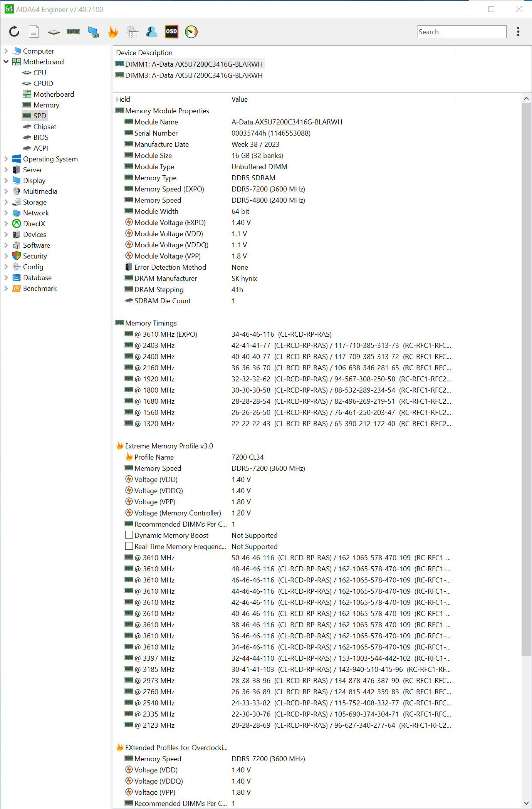The height and width of the screenshot is (809, 532).
Task: Click the Device Description column header
Action: click(x=284, y=52)
